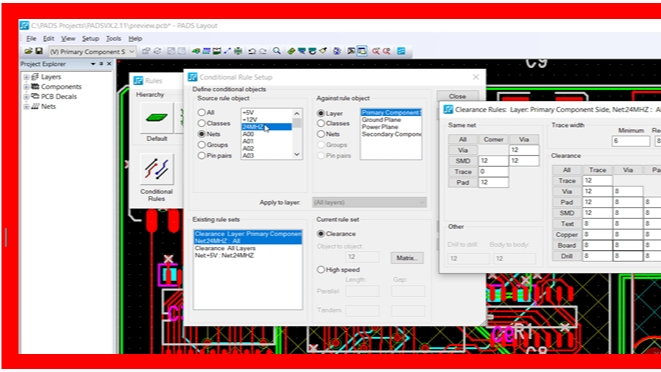Select Power Plane in against layer list

(380, 127)
